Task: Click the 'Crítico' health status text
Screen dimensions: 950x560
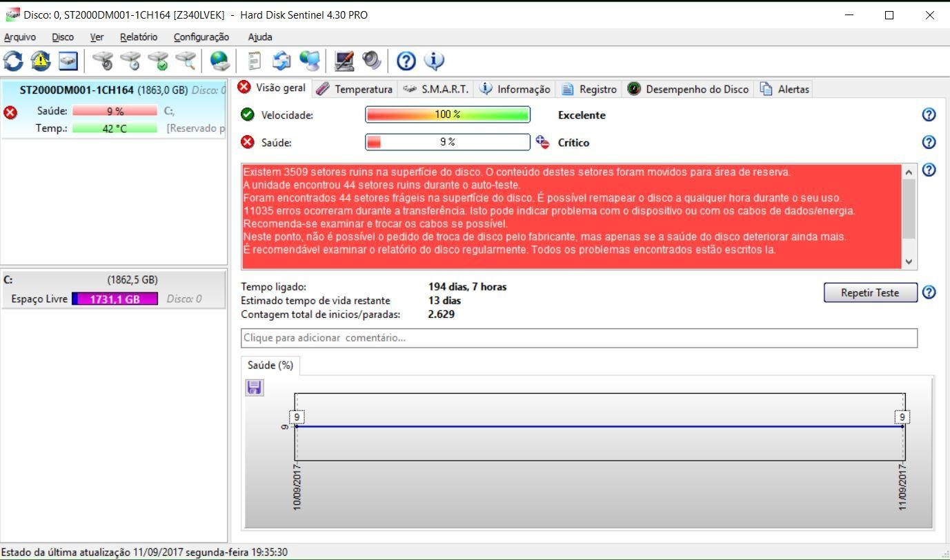Action: [x=573, y=143]
